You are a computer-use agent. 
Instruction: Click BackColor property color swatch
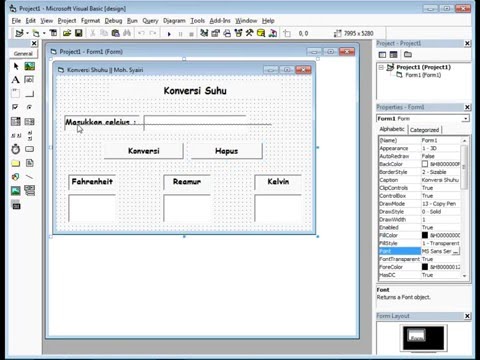click(x=425, y=164)
